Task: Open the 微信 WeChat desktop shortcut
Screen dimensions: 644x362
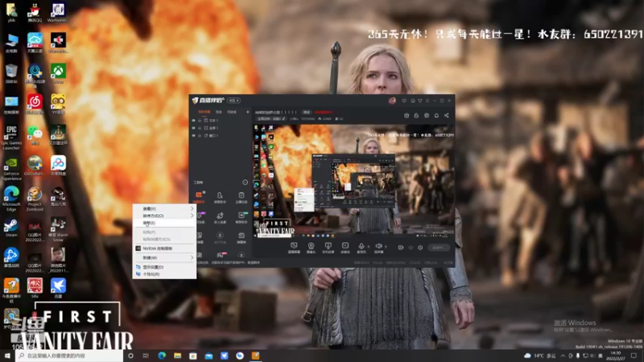Action: tap(35, 134)
